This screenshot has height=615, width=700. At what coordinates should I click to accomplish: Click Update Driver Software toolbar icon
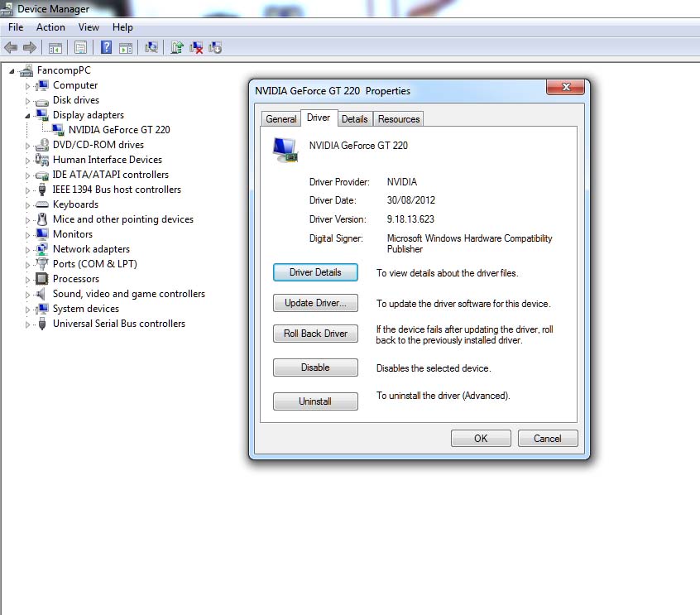click(x=177, y=48)
